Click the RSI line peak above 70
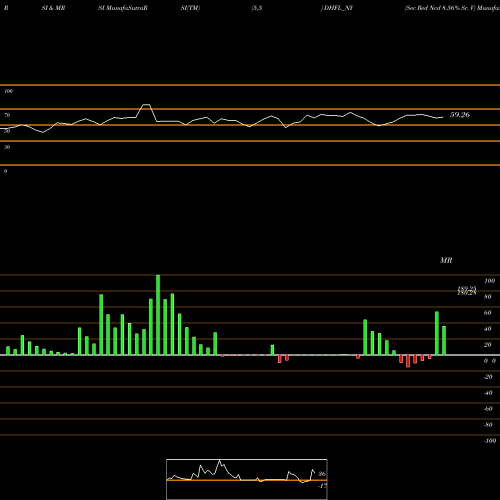 click(146, 105)
